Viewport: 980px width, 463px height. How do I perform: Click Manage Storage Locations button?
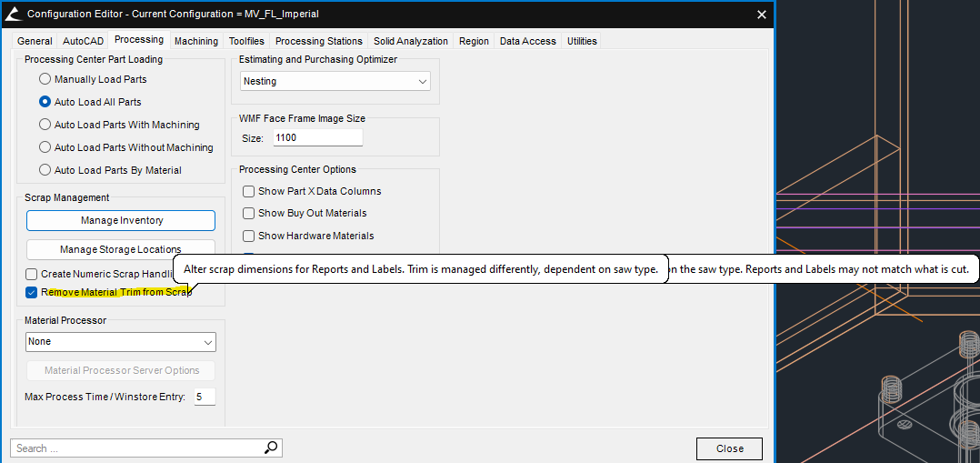(x=120, y=249)
